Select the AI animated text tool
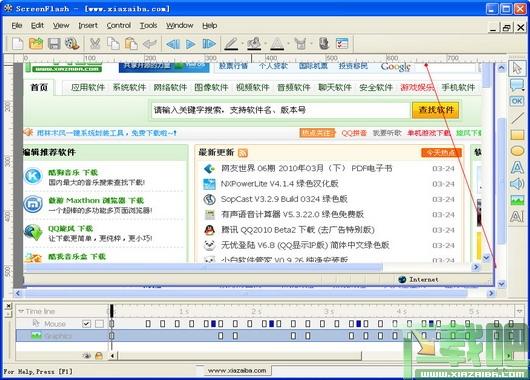The width and height of the screenshot is (530, 380). tap(517, 216)
